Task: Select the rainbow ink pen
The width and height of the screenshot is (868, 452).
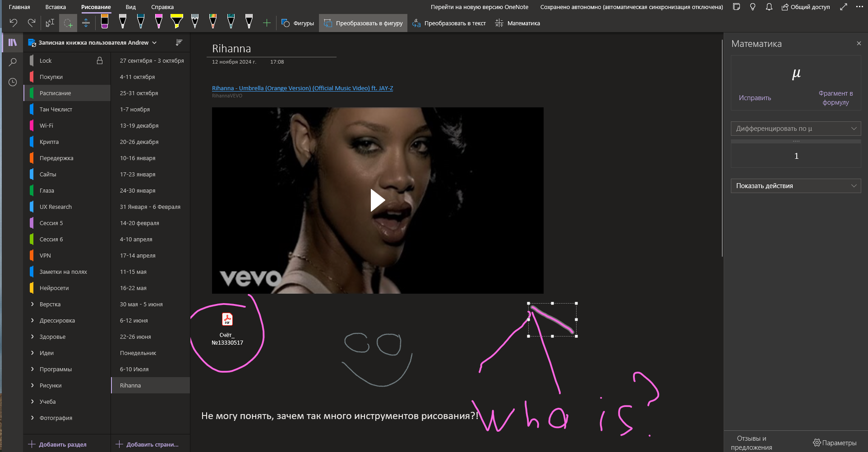Action: (212, 22)
